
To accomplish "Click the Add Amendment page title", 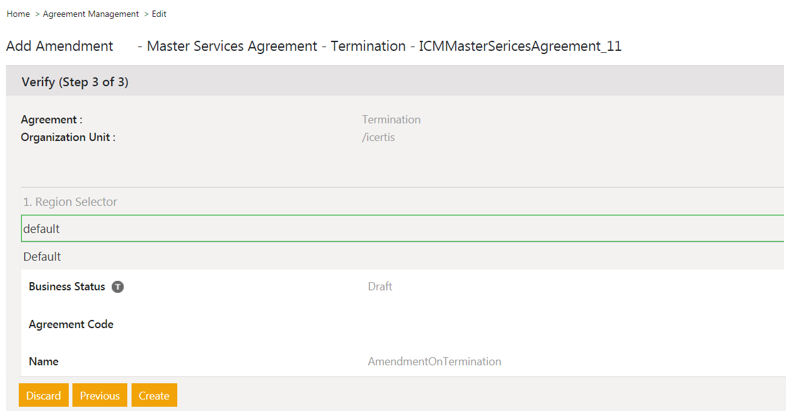I will (60, 46).
